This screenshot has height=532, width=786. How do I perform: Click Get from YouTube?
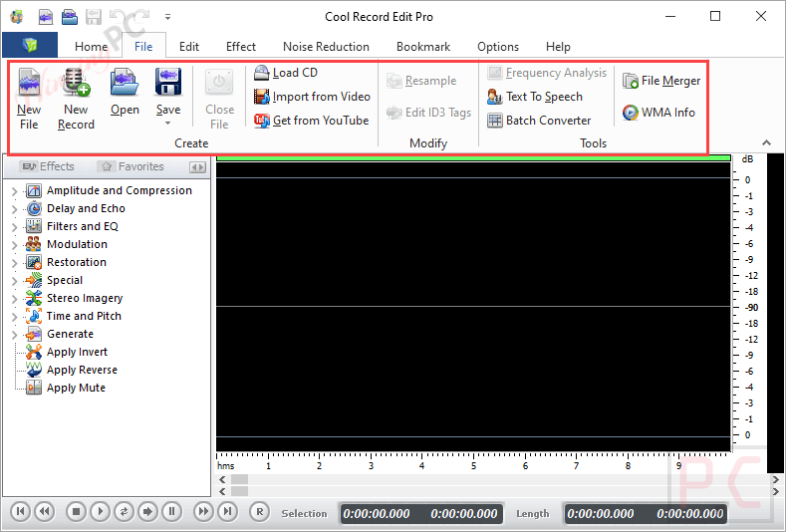311,121
